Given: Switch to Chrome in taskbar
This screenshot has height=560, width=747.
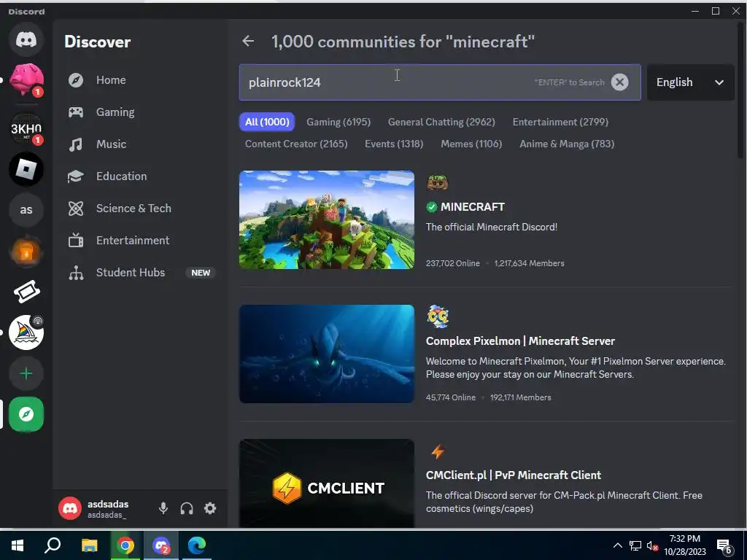Looking at the screenshot, I should 125,545.
